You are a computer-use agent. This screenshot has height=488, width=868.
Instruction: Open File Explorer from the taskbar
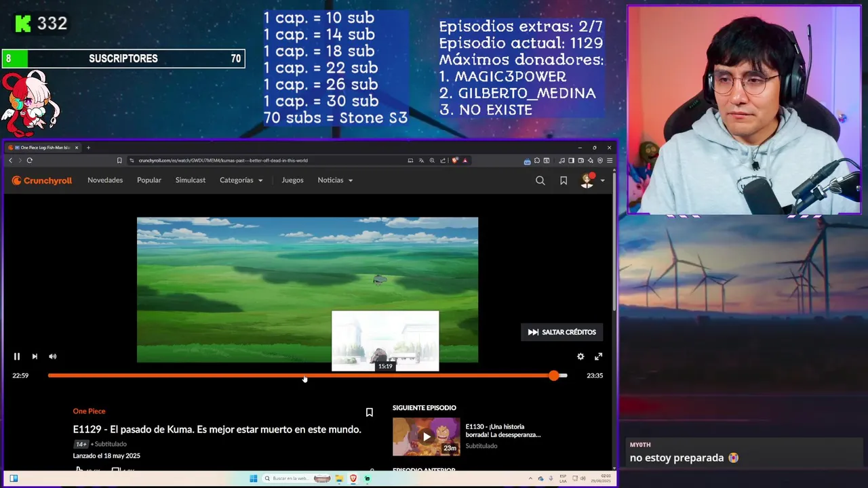[339, 479]
